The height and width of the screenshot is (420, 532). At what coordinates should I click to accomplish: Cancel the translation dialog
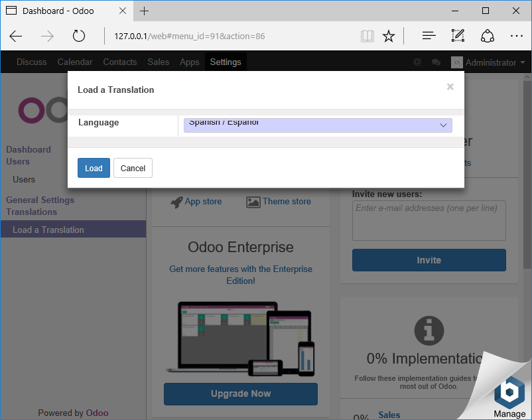pyautogui.click(x=133, y=168)
